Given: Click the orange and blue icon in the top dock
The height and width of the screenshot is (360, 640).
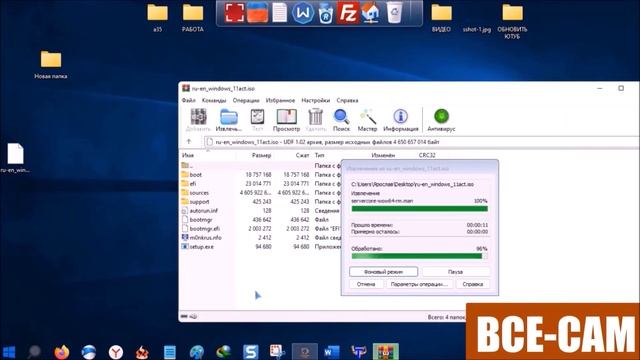Looking at the screenshot, I should 258,13.
